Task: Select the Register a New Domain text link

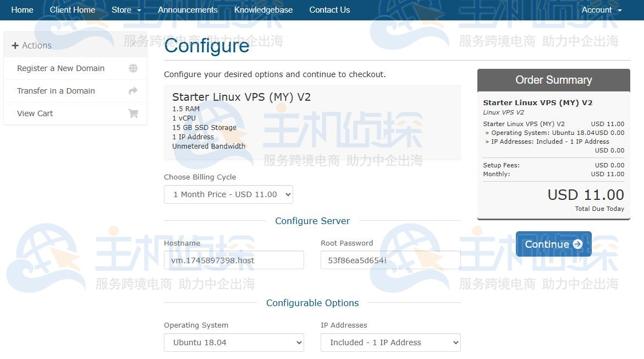Action: pos(60,68)
